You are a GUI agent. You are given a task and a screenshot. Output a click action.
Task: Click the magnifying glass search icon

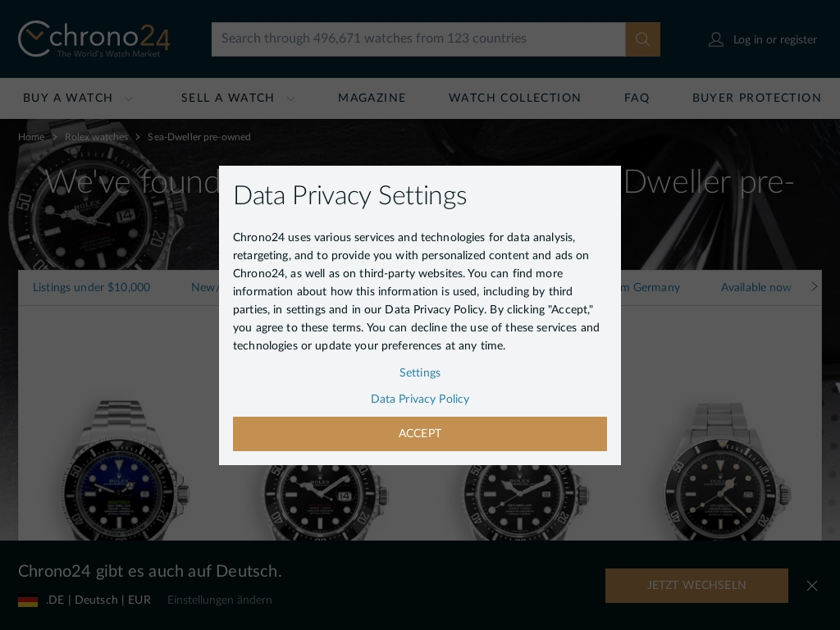coord(642,39)
